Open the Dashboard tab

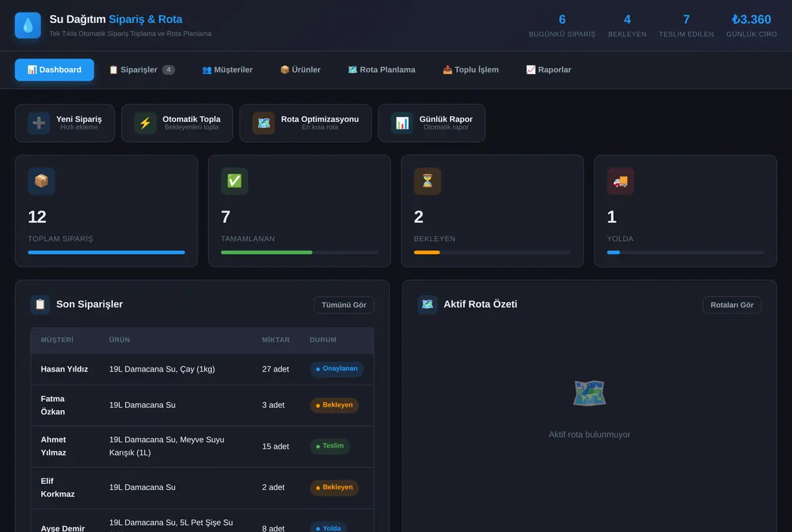pos(54,69)
